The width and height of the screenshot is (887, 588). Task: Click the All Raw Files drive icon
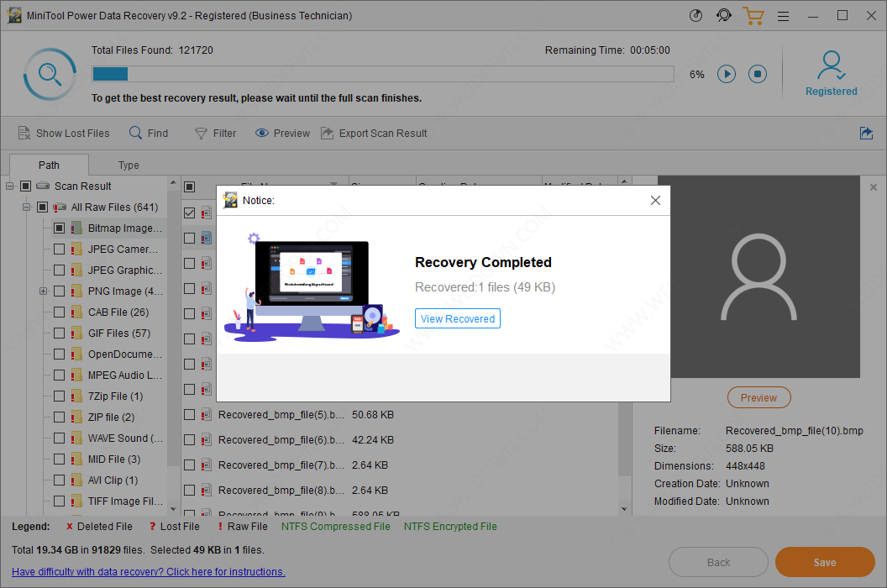point(60,207)
